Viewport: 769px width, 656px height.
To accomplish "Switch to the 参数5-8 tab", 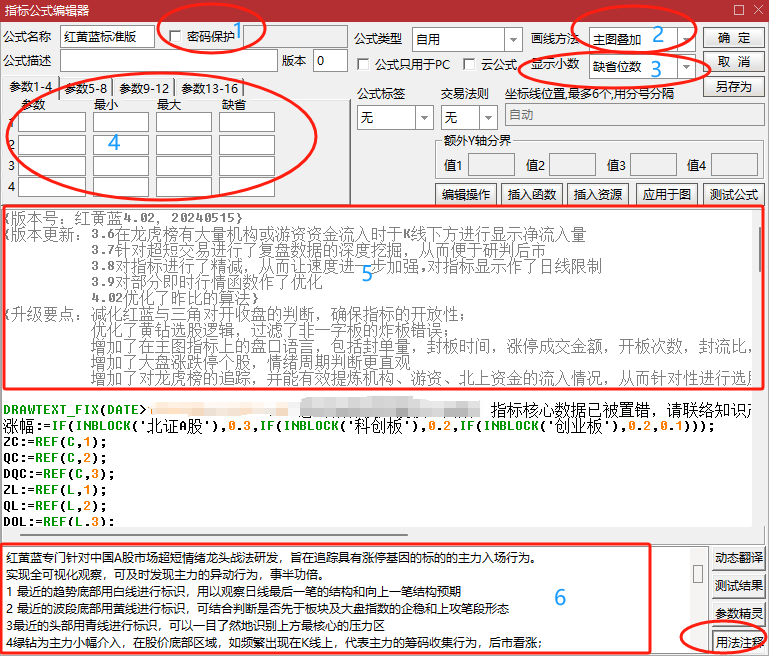I will click(86, 88).
